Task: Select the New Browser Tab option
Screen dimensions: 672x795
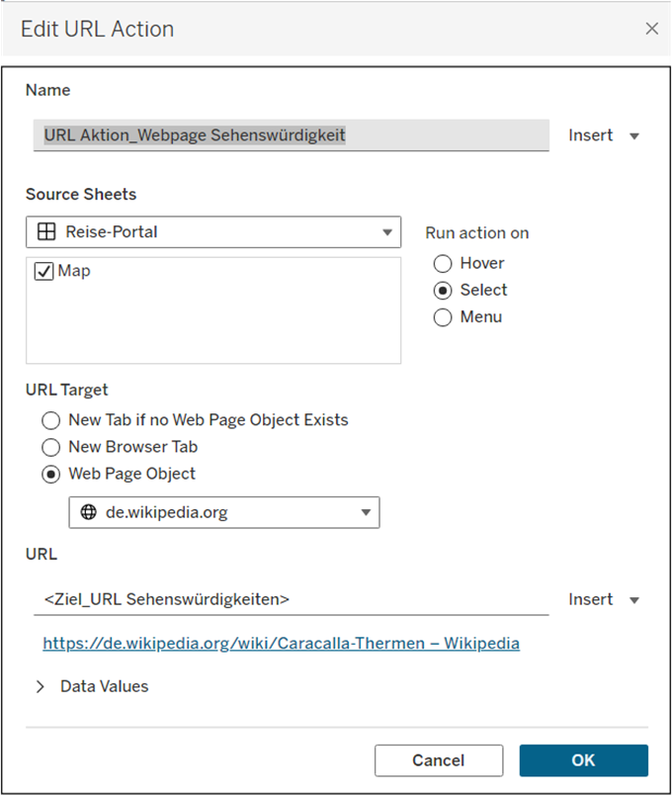Action: [x=51, y=447]
